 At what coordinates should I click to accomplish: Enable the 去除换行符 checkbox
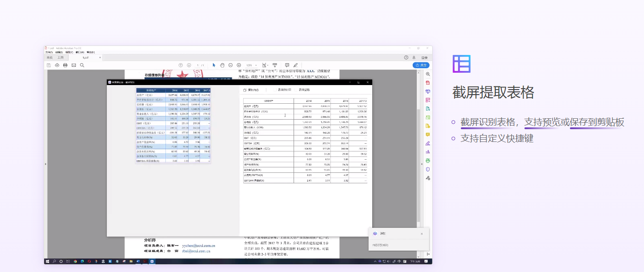click(x=275, y=90)
